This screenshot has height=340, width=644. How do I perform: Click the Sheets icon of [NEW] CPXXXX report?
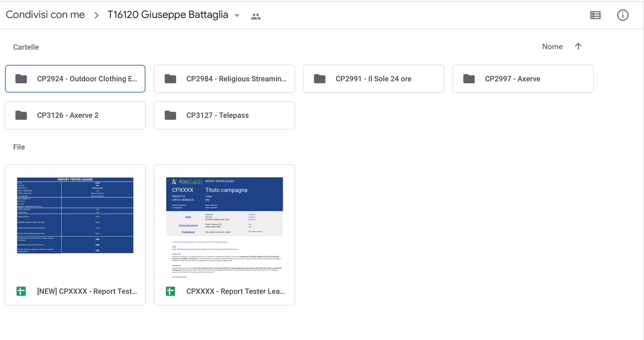click(21, 291)
